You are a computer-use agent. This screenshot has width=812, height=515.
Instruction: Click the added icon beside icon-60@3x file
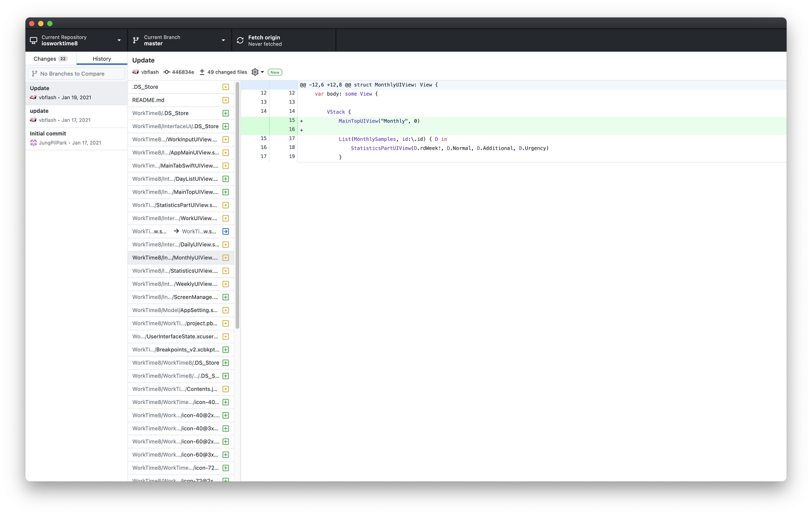(226, 455)
